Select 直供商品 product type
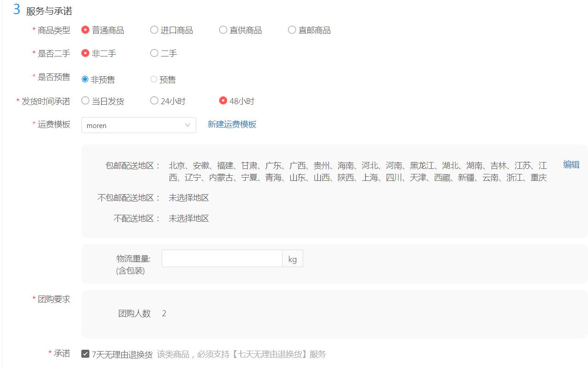 [223, 30]
